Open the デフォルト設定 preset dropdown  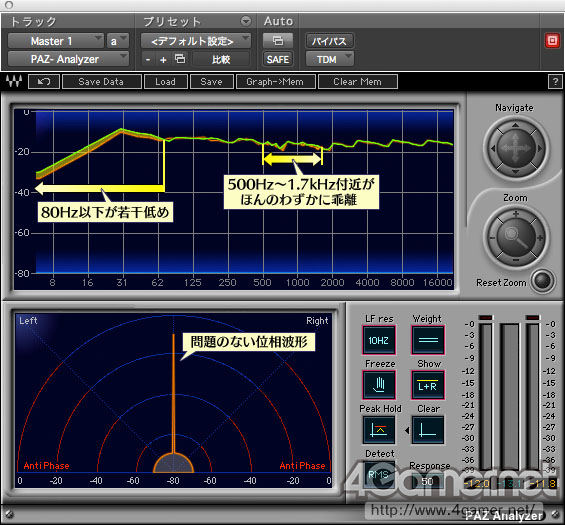[x=196, y=41]
